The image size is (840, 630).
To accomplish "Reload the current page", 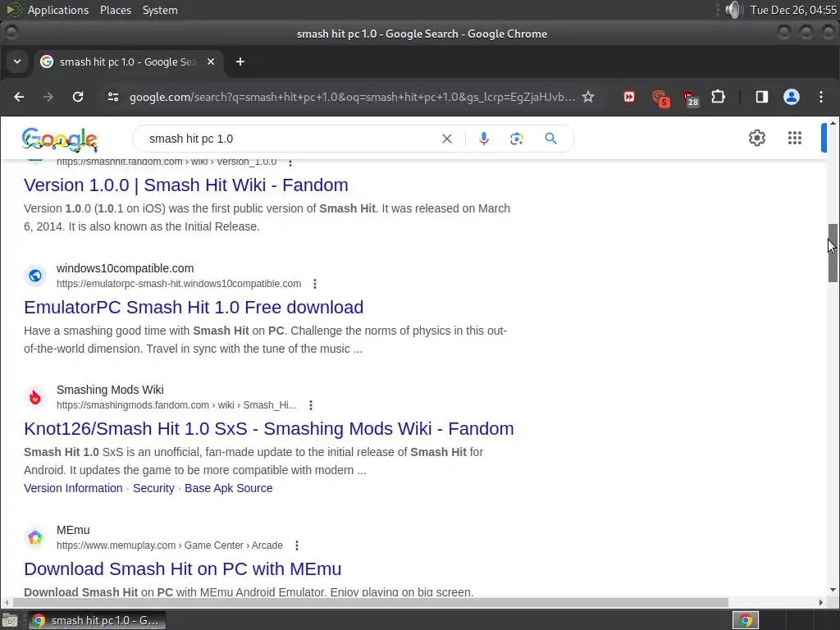I will 78,97.
